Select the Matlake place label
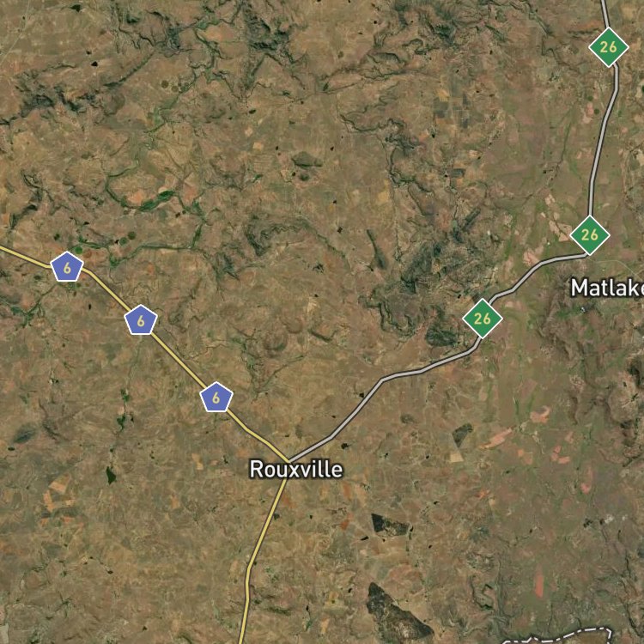 (x=607, y=288)
